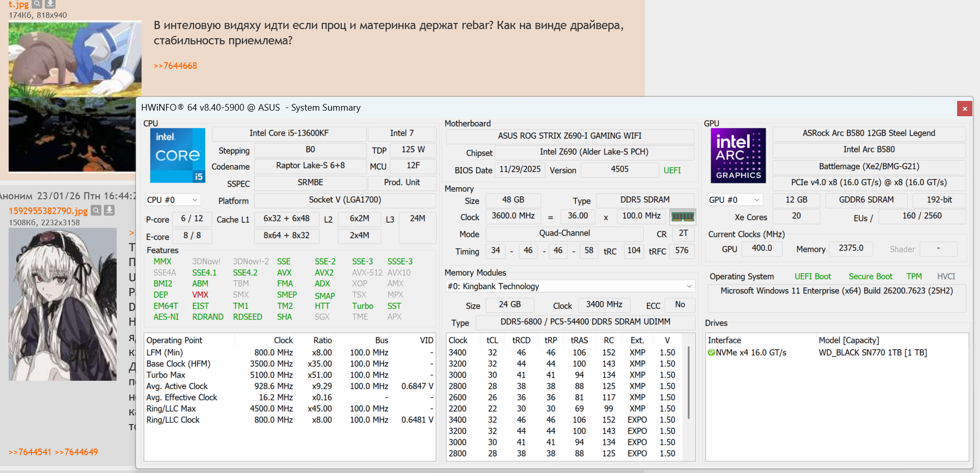Open the CPU #0 selector dropdown
Viewport: 980px width, 473px height.
(x=173, y=200)
